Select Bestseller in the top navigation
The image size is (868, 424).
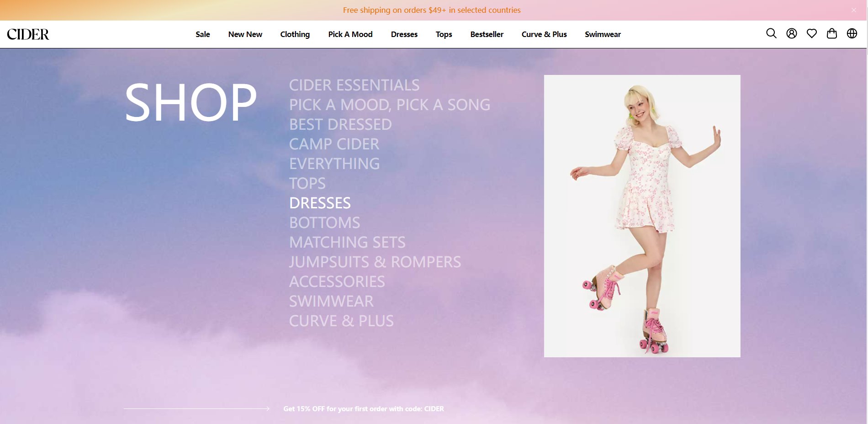click(x=487, y=34)
